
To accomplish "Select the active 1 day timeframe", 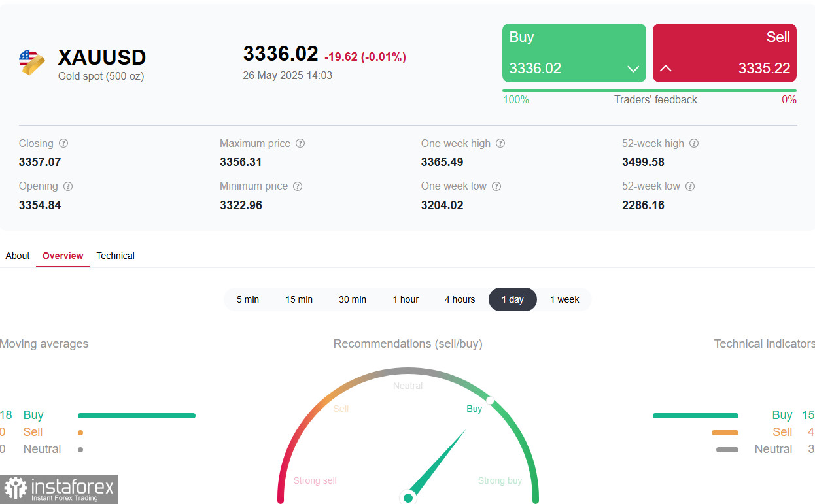I will point(513,299).
